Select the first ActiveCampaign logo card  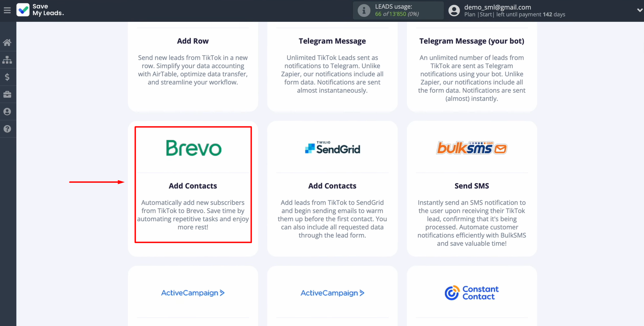click(193, 293)
